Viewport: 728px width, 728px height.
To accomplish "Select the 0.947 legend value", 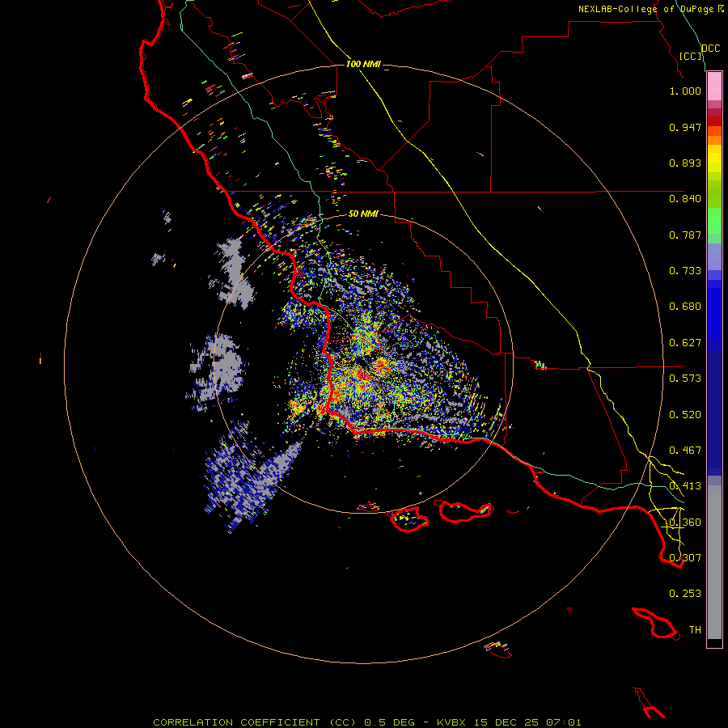I will (685, 127).
